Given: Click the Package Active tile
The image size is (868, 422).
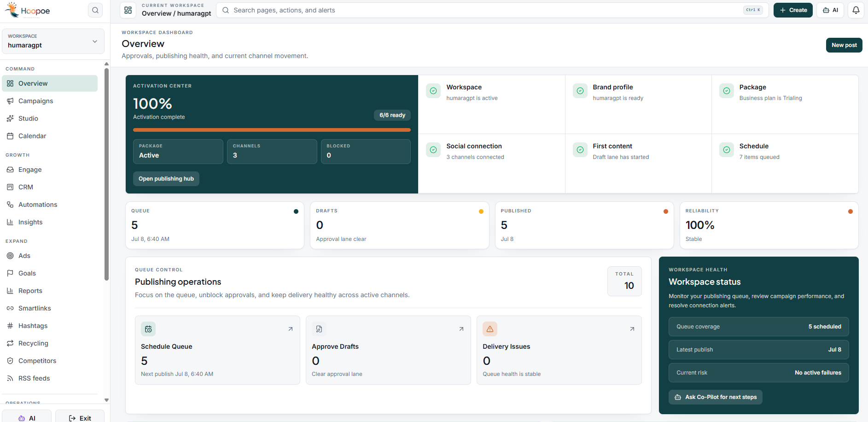Looking at the screenshot, I should (x=178, y=152).
